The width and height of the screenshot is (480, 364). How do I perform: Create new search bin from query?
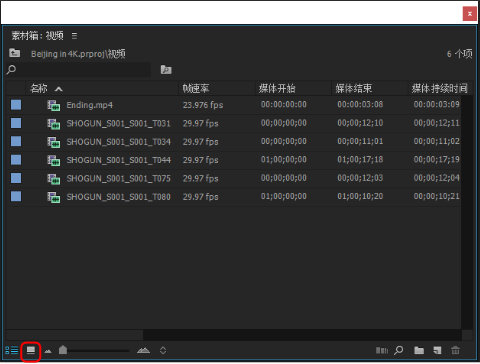click(x=166, y=70)
